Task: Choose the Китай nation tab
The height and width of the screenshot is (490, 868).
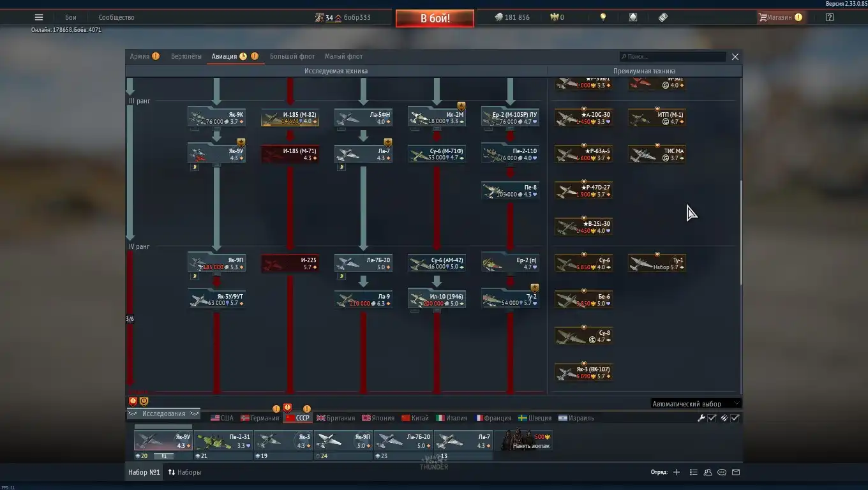Action: [415, 419]
